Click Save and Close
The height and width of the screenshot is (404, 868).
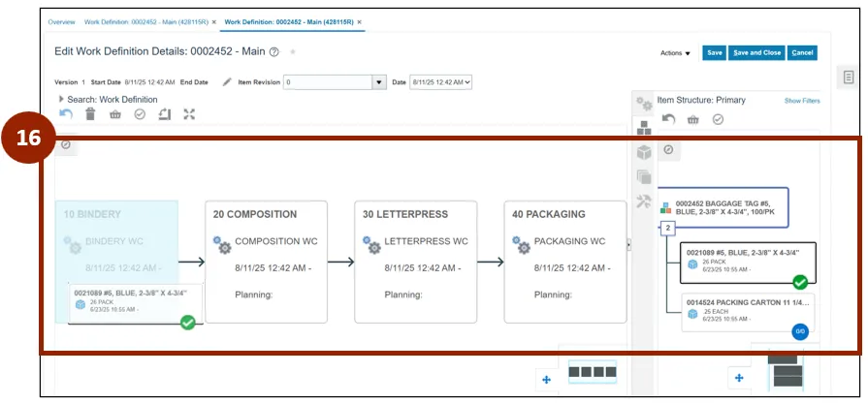tap(756, 52)
